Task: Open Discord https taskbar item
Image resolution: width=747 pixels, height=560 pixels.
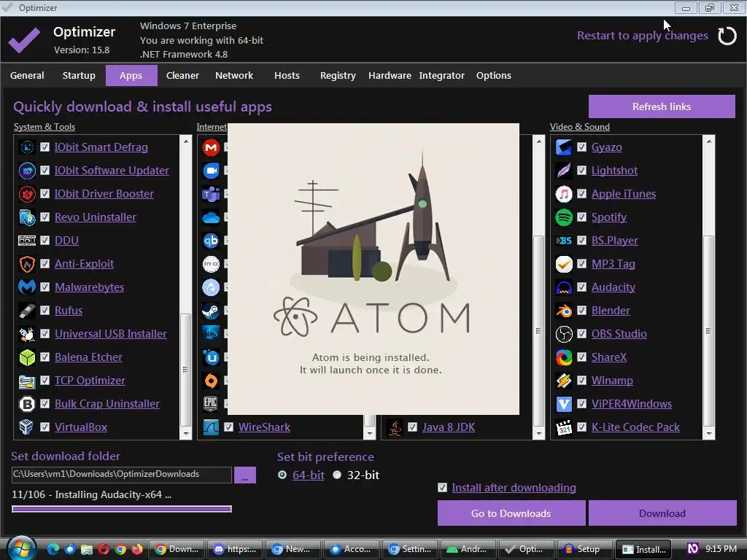Action: [236, 549]
